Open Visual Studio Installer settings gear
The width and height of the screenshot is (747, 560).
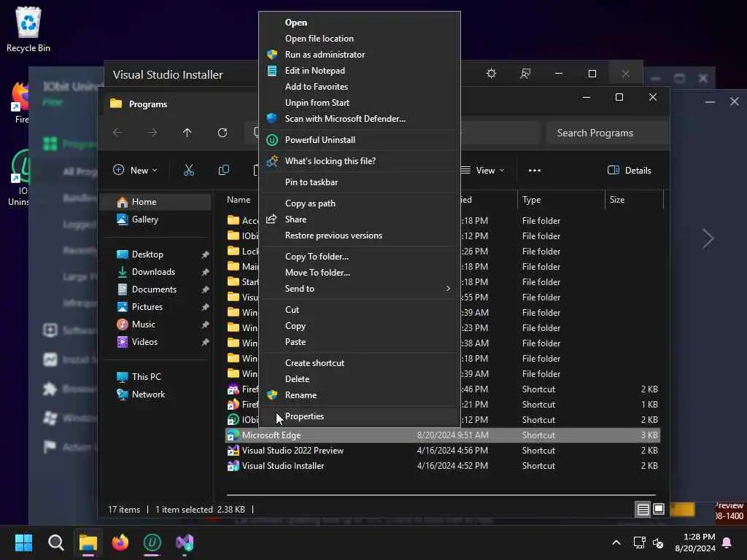(x=491, y=74)
